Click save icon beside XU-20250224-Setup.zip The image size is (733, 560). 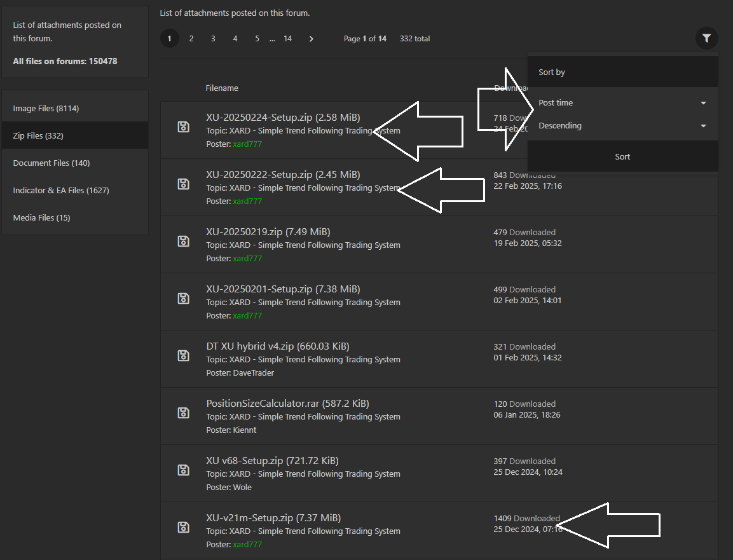[x=183, y=126]
